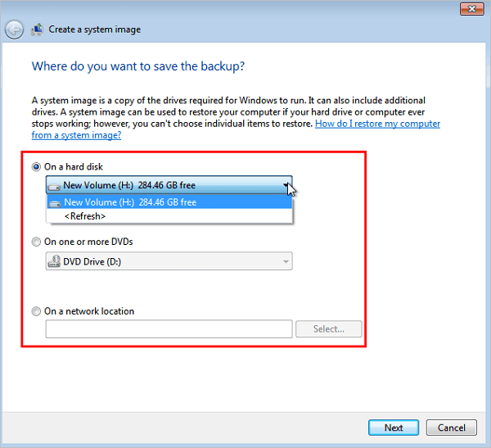491x448 pixels.
Task: Collapse the hard disk dropdown using its arrow
Action: (x=286, y=185)
